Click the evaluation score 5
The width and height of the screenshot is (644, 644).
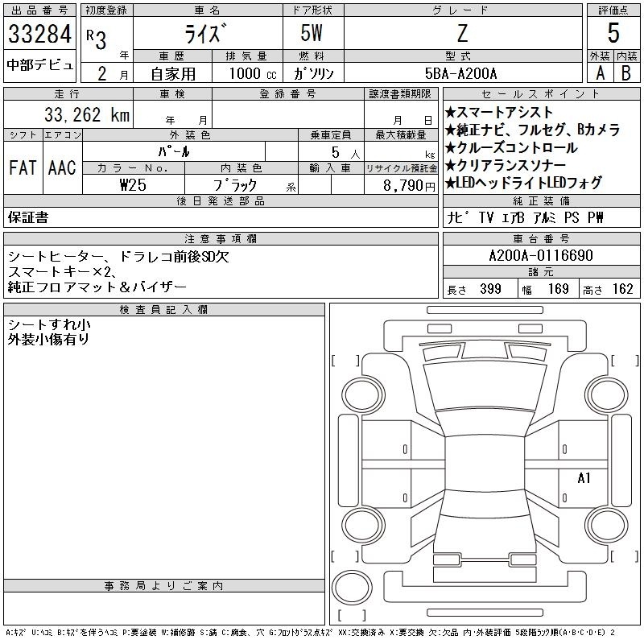click(613, 34)
